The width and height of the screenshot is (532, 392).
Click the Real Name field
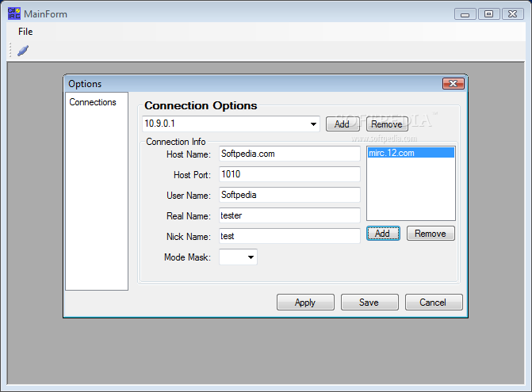pyautogui.click(x=289, y=215)
